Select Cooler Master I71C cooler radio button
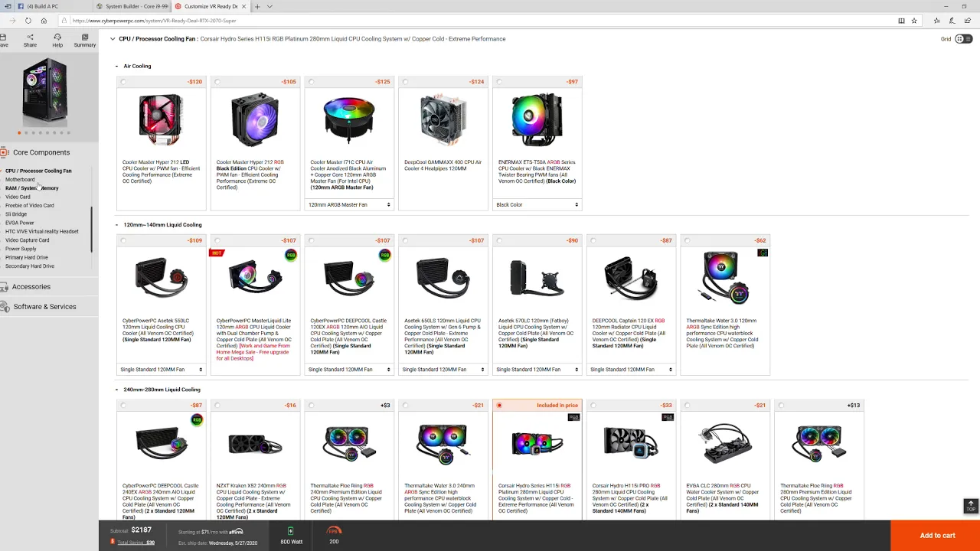The image size is (980, 551). [312, 82]
